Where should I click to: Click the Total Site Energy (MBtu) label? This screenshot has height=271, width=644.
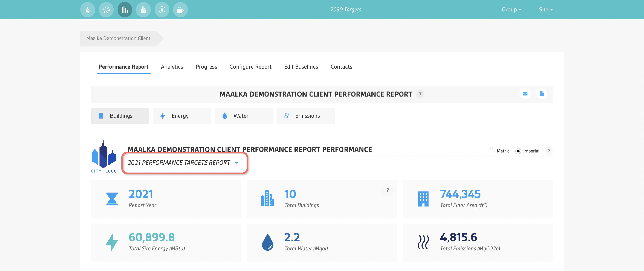[x=157, y=249]
